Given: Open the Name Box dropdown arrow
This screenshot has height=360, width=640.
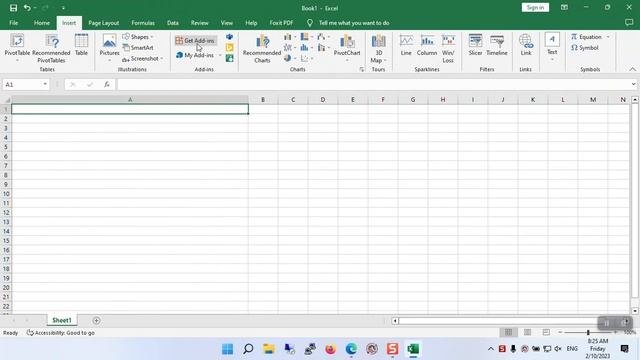Looking at the screenshot, I should click(x=45, y=84).
